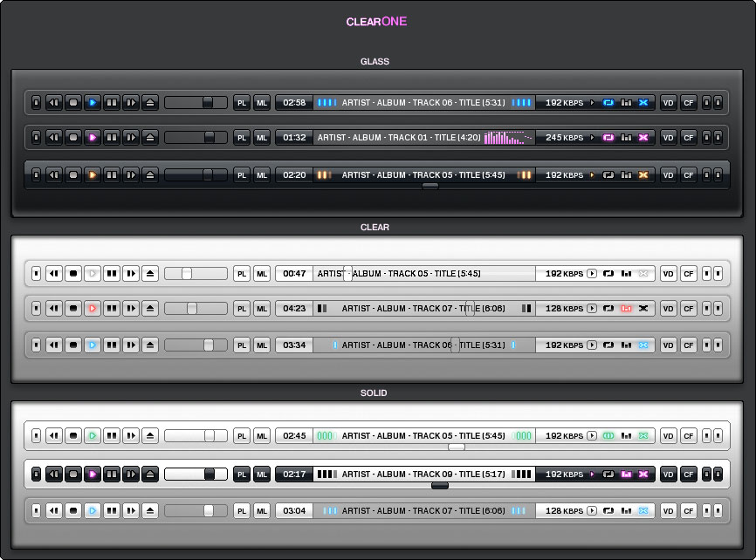The image size is (756, 560).
Task: Click the volume slider on 01:32 player
Action: click(x=196, y=138)
